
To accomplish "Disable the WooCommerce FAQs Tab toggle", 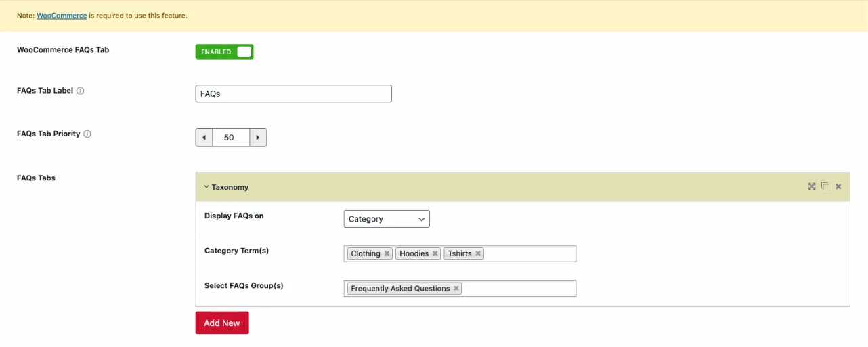I will pyautogui.click(x=224, y=52).
